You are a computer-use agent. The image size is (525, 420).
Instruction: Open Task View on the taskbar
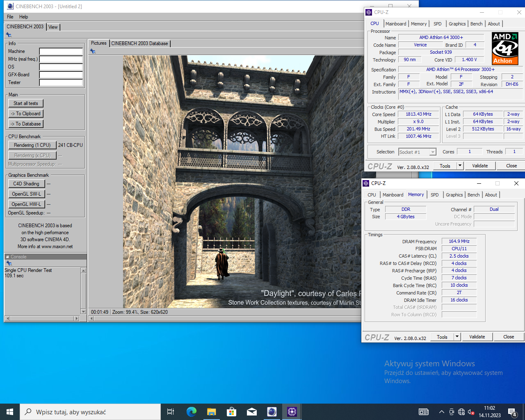click(171, 412)
